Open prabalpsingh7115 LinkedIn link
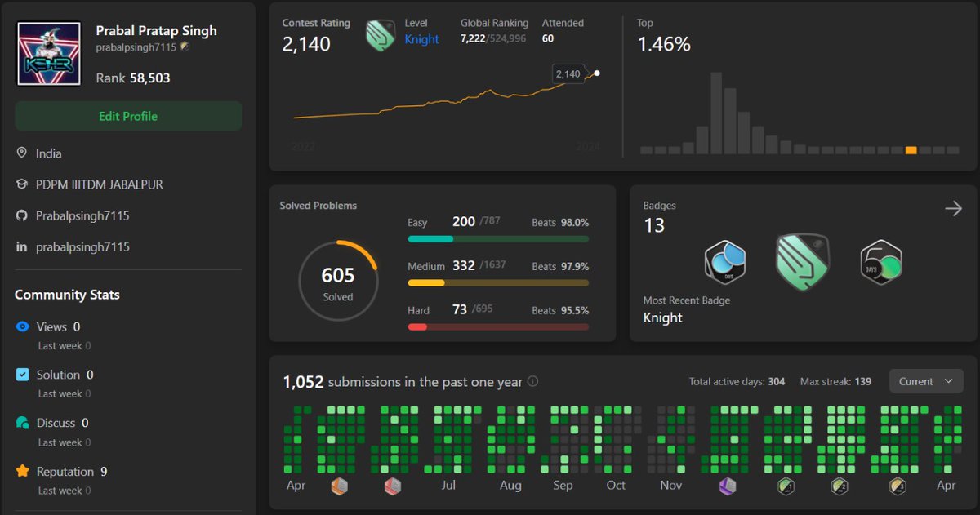This screenshot has height=515, width=980. coord(82,246)
